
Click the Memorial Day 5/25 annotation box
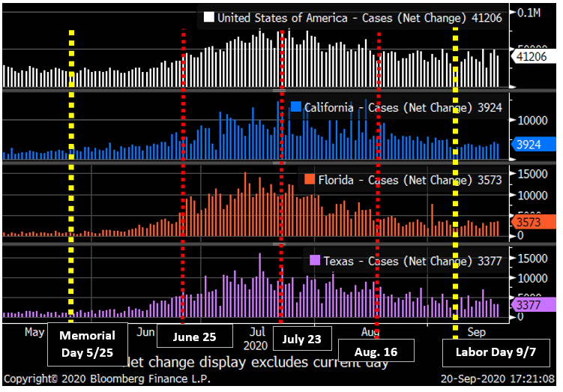(x=87, y=343)
